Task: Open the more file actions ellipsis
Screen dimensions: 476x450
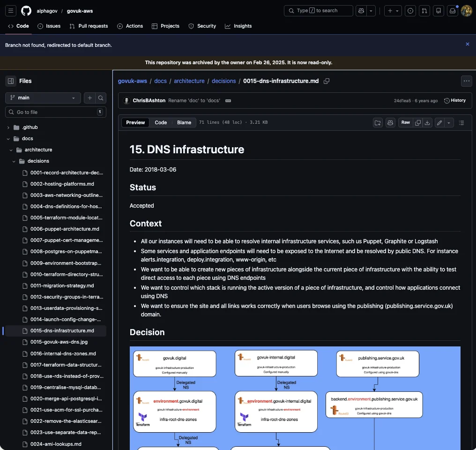Action: pos(467,81)
